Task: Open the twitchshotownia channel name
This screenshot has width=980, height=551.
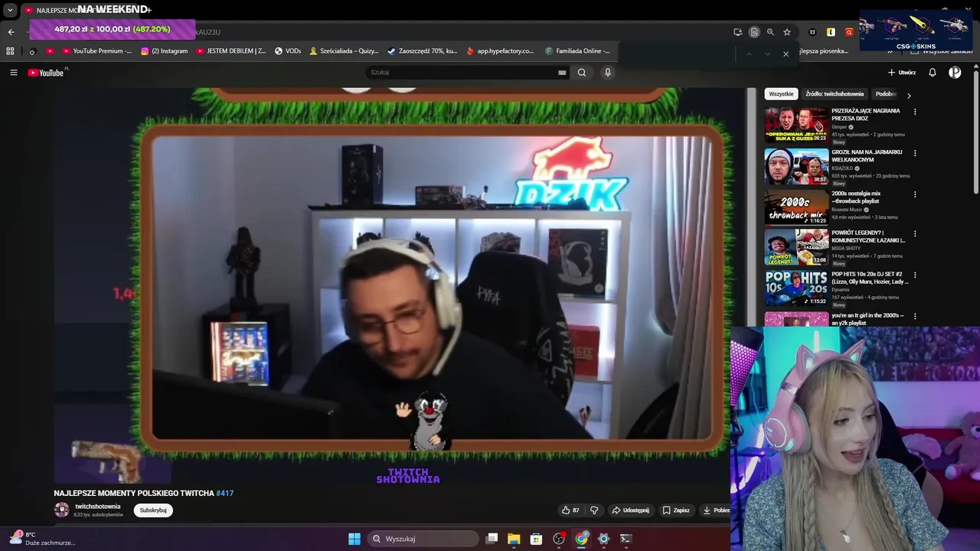Action: [97, 507]
